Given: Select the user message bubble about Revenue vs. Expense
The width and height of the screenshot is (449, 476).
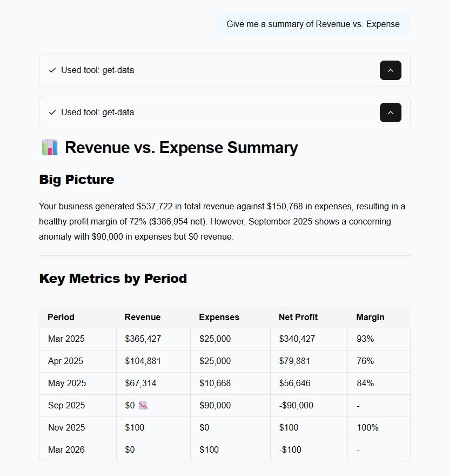Looking at the screenshot, I should (313, 24).
